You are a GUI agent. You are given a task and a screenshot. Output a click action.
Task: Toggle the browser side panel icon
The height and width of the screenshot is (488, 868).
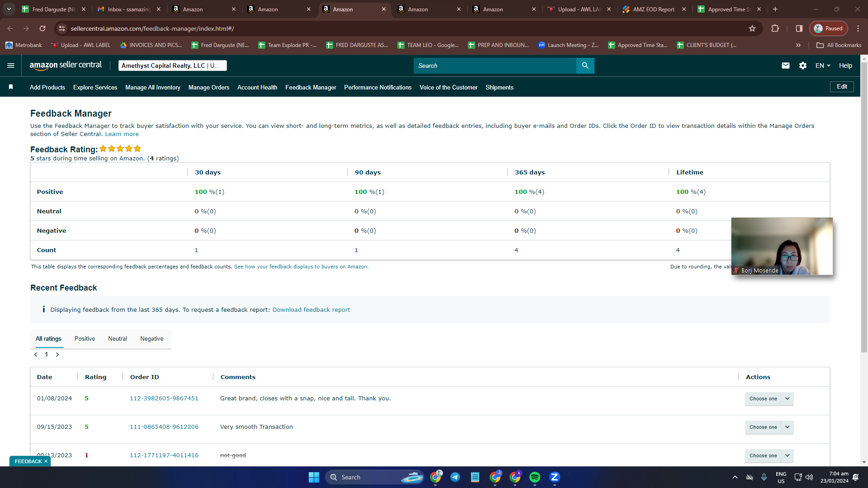point(799,28)
